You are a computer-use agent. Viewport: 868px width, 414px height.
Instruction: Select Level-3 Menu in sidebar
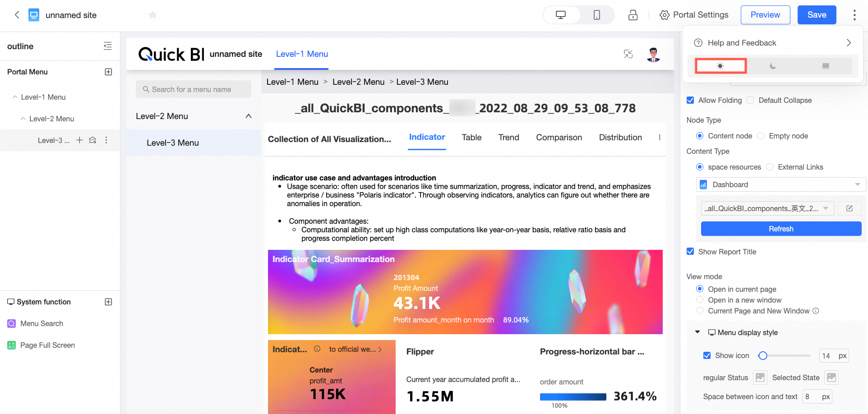[x=194, y=143]
